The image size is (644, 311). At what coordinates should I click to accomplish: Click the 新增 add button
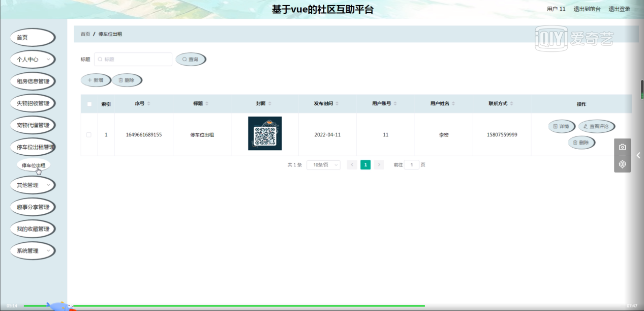(x=96, y=80)
